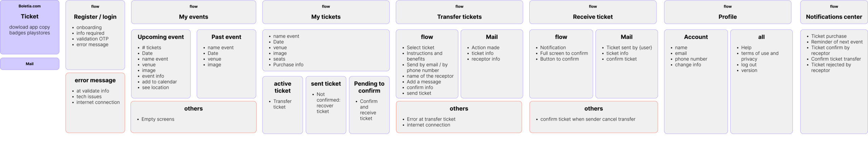The image size is (868, 143).
Task: Click the Receive ticket flow header
Action: click(592, 12)
